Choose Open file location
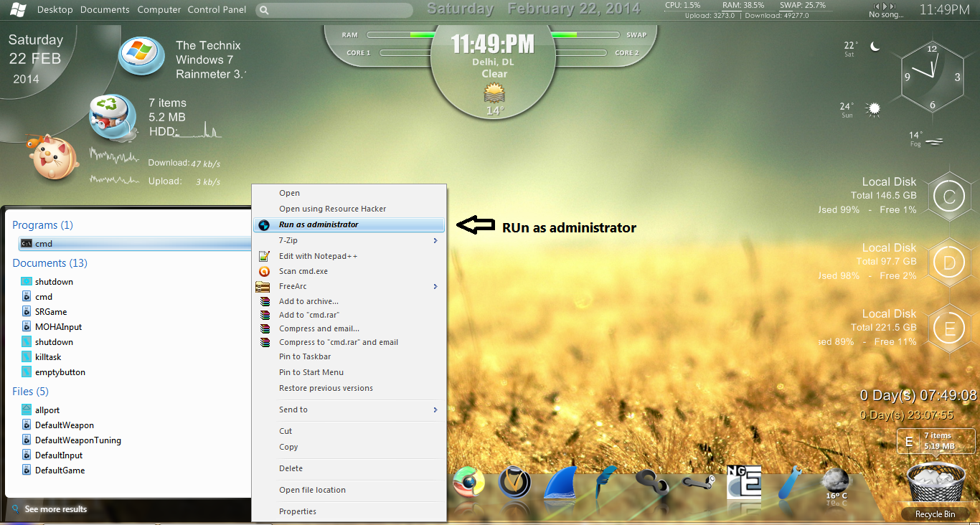This screenshot has width=980, height=525. (x=349, y=490)
